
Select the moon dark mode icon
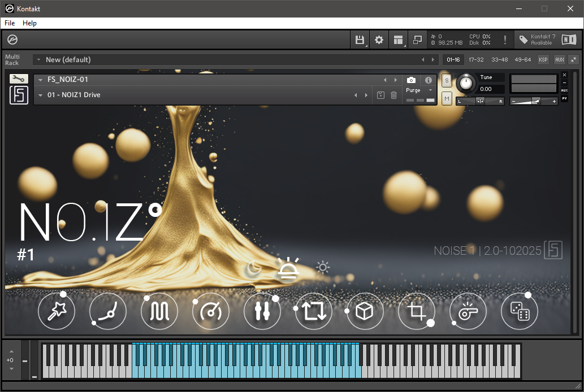coord(254,268)
